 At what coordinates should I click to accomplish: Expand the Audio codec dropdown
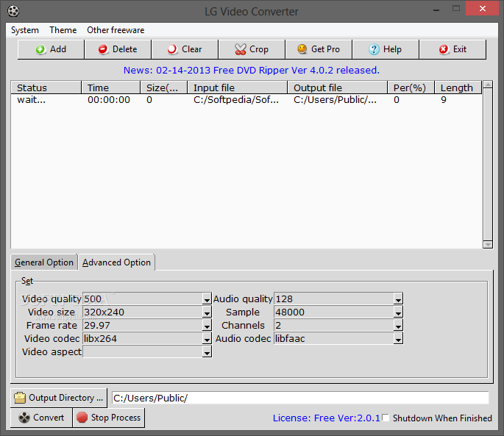tap(398, 339)
